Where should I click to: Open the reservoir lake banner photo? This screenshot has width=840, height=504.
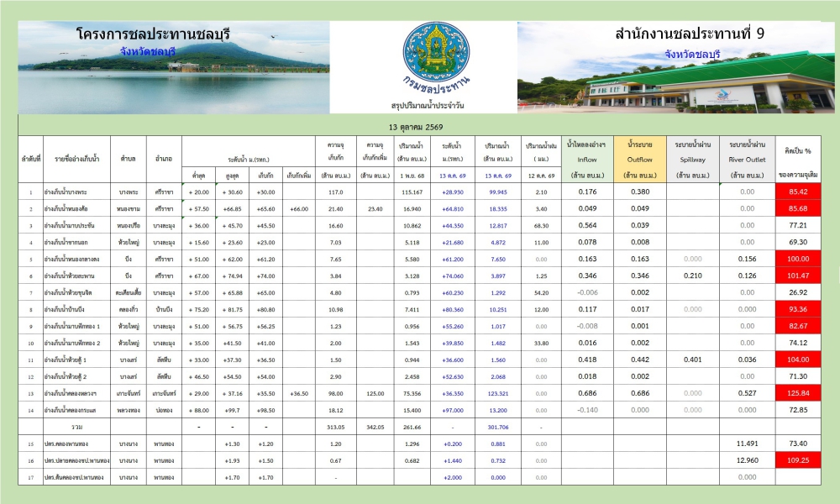tap(174, 67)
